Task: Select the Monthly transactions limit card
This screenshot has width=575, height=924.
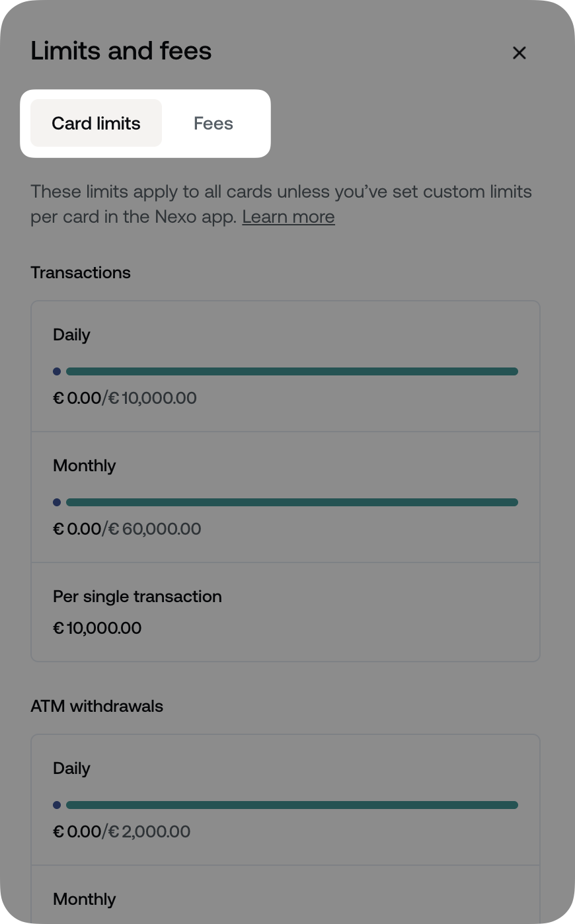Action: tap(286, 496)
